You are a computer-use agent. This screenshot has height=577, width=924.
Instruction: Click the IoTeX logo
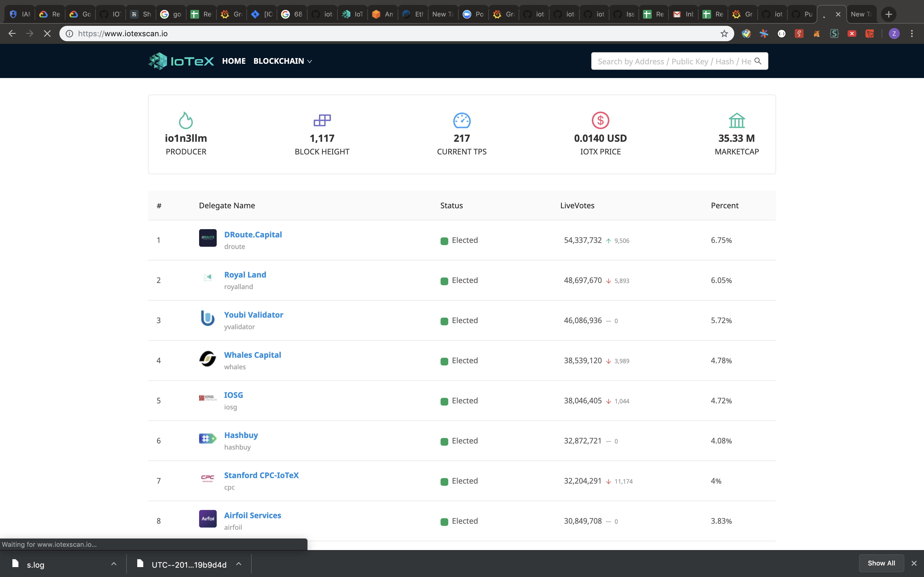point(180,61)
